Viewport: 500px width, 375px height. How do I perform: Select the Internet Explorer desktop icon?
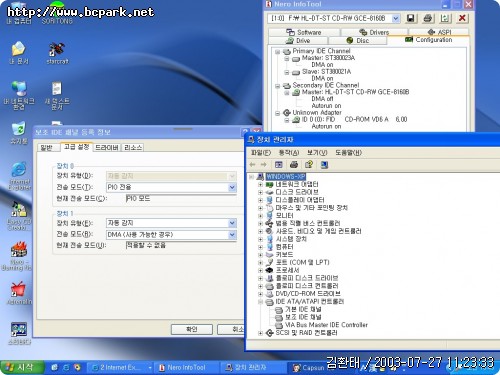coord(19,176)
